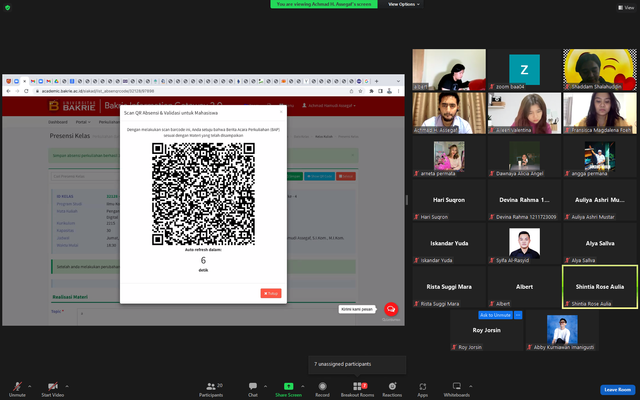
Task: Open the View Options dropdown
Action: pos(403,4)
